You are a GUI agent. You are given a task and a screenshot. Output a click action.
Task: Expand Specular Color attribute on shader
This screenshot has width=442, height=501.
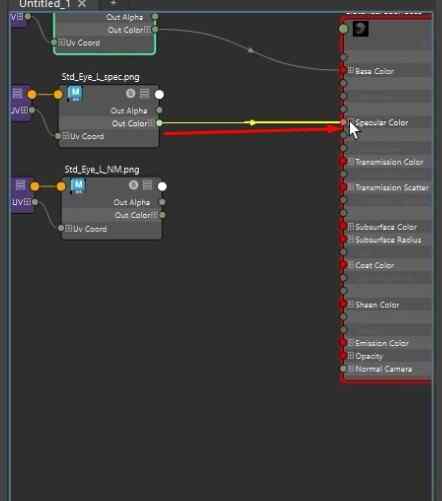(351, 122)
